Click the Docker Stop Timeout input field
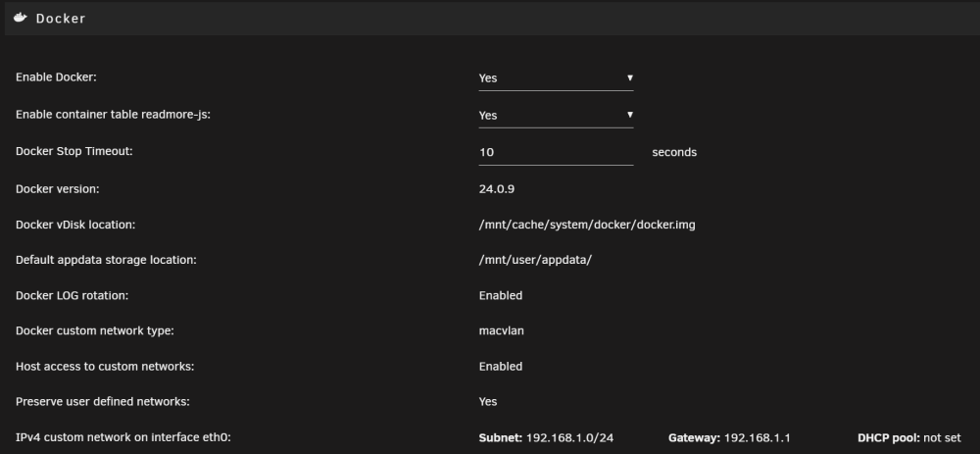Viewport: 980px width, 454px height. pyautogui.click(x=556, y=152)
